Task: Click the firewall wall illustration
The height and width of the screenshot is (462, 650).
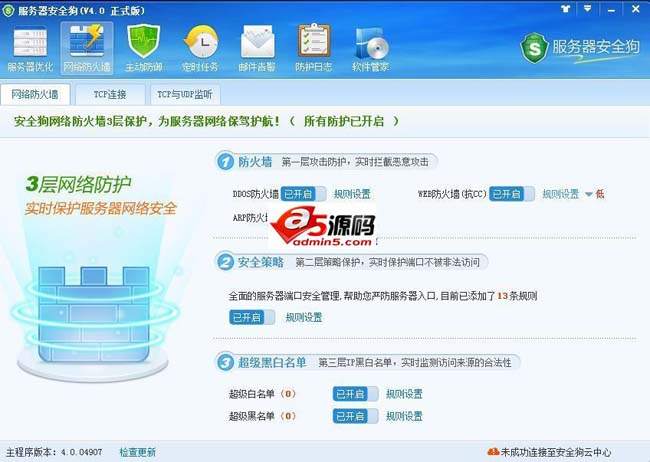Action: click(94, 315)
